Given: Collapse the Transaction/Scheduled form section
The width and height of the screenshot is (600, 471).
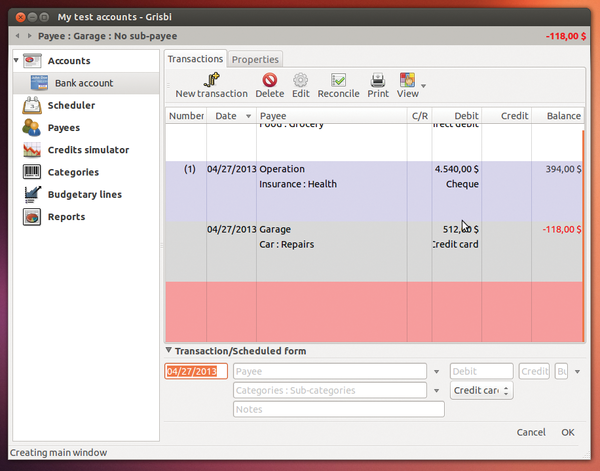Looking at the screenshot, I should (168, 350).
